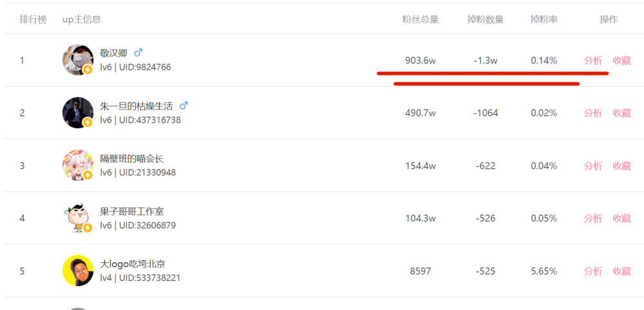This screenshot has height=310, width=644.
Task: Click 敬汉卿's avatar picture
Action: pos(77,59)
